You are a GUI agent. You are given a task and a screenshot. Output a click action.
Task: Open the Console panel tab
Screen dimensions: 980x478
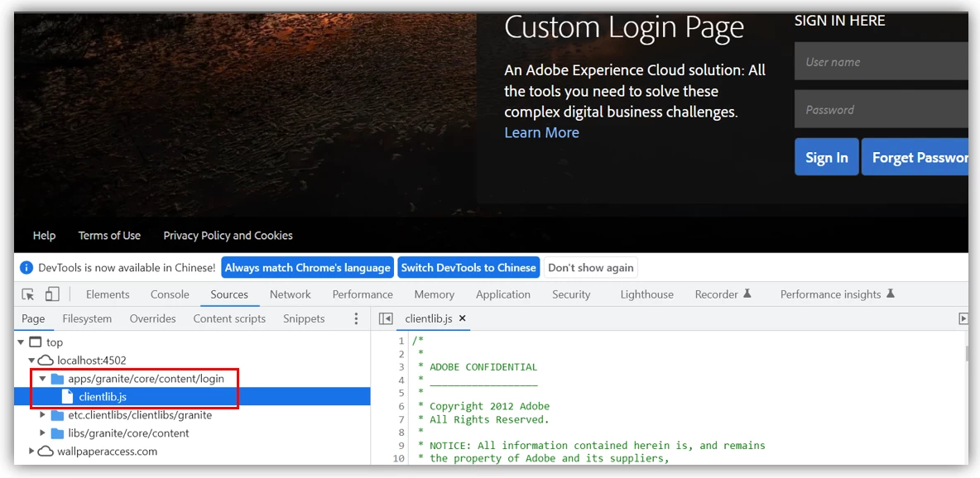tap(170, 294)
